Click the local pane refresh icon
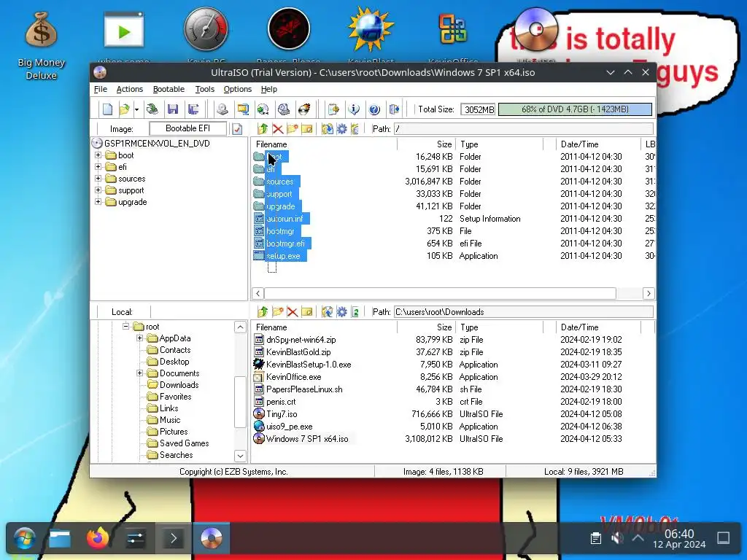The image size is (747, 560). (355, 312)
